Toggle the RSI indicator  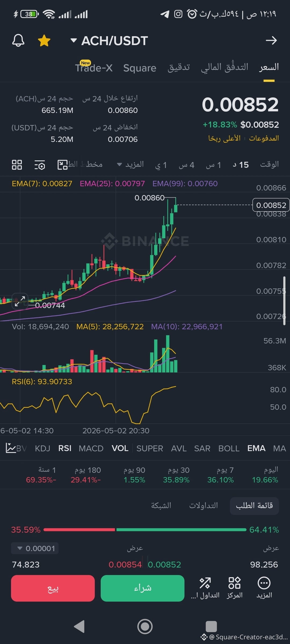tap(65, 448)
